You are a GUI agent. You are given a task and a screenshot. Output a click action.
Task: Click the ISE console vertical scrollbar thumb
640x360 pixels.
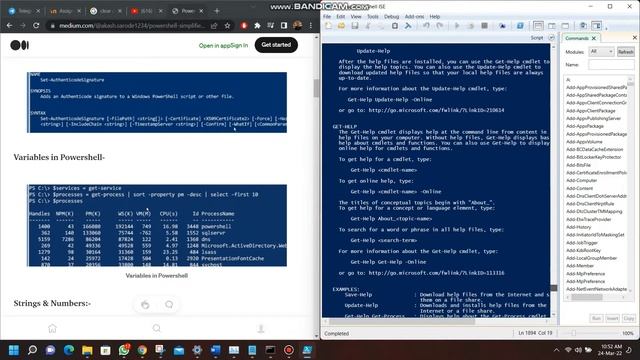(553, 288)
